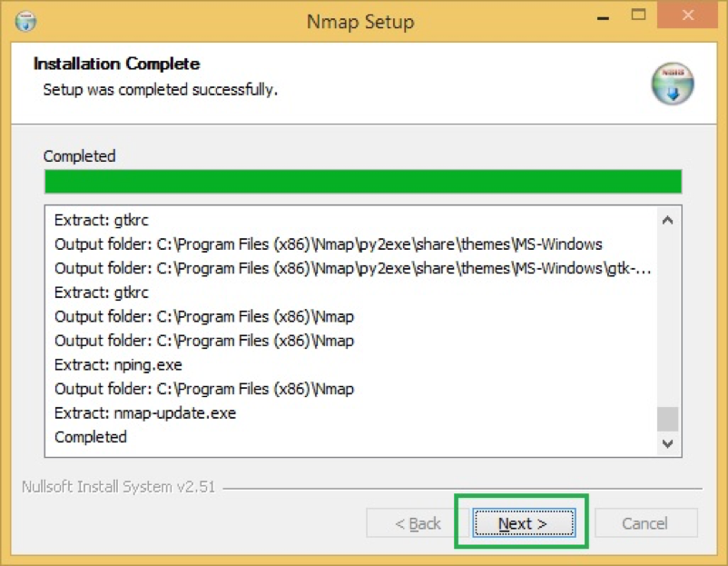Click the Nmap Setup title bar text
728x566 pixels.
coord(359,20)
